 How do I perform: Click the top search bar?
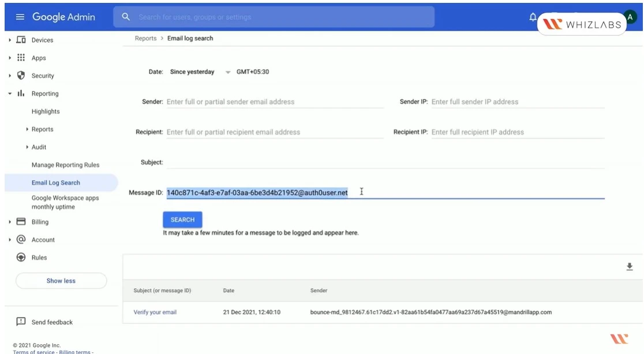coord(274,17)
